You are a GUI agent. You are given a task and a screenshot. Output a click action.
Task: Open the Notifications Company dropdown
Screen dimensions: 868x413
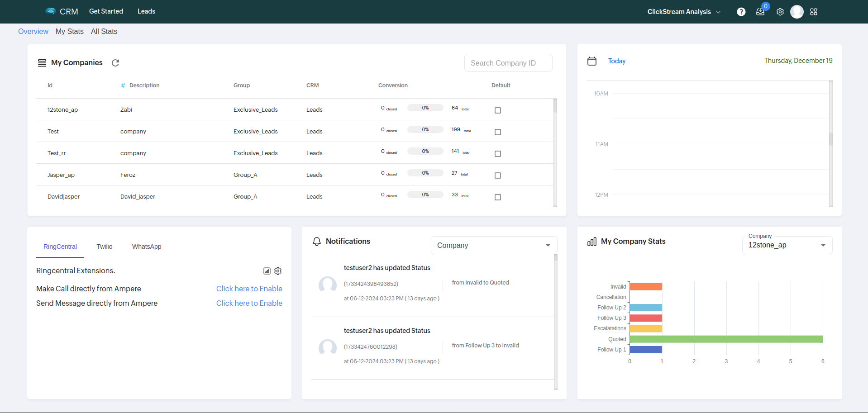point(494,245)
